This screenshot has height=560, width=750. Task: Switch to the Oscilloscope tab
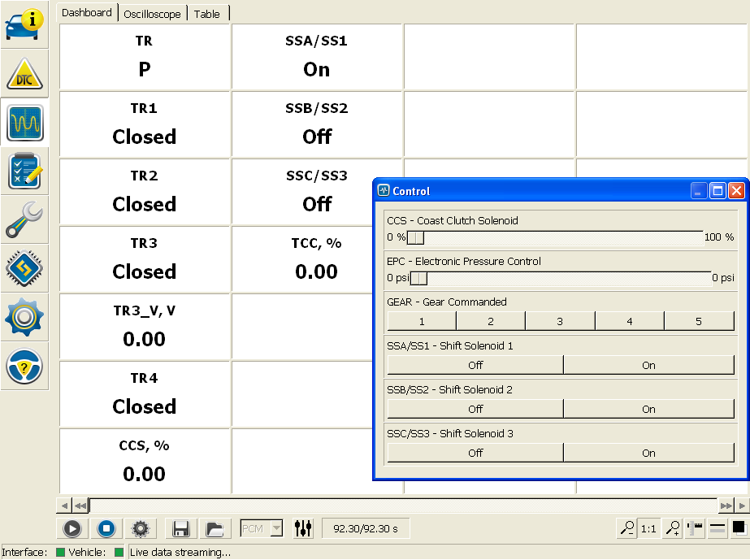(x=153, y=14)
